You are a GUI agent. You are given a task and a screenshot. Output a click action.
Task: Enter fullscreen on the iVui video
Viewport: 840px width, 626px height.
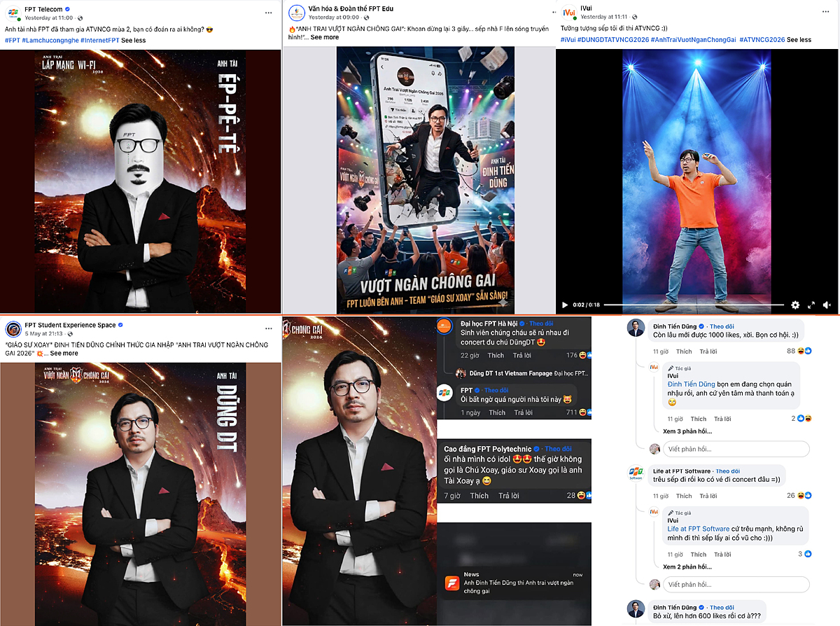click(x=811, y=305)
